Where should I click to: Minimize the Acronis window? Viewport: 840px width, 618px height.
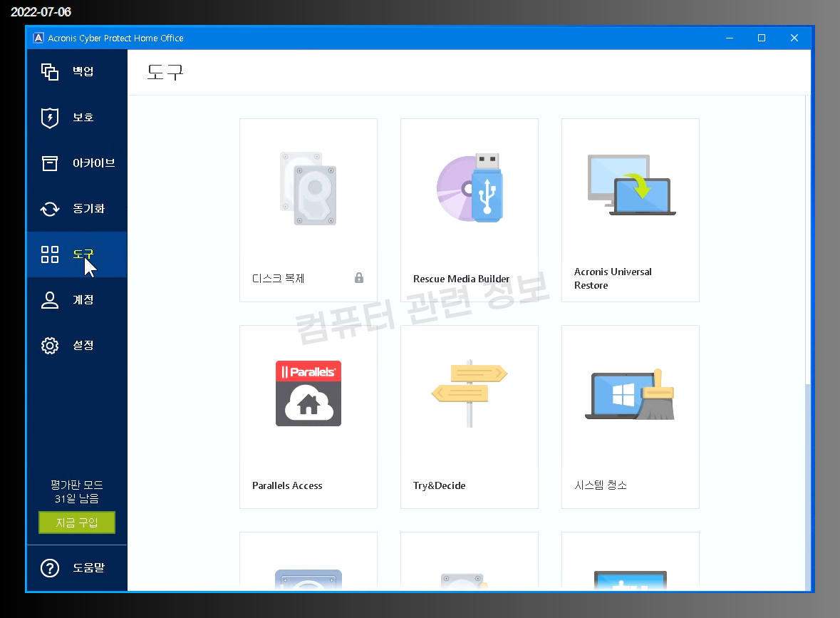(729, 38)
